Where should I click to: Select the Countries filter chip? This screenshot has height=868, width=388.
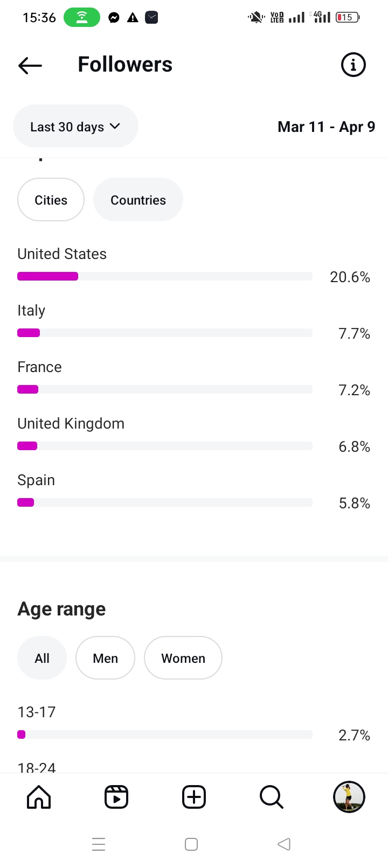[x=138, y=200]
